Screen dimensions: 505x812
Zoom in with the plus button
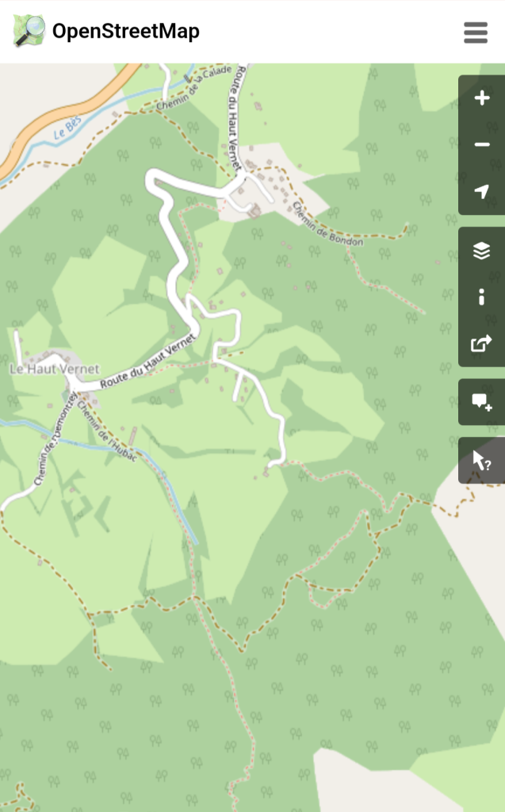482,98
